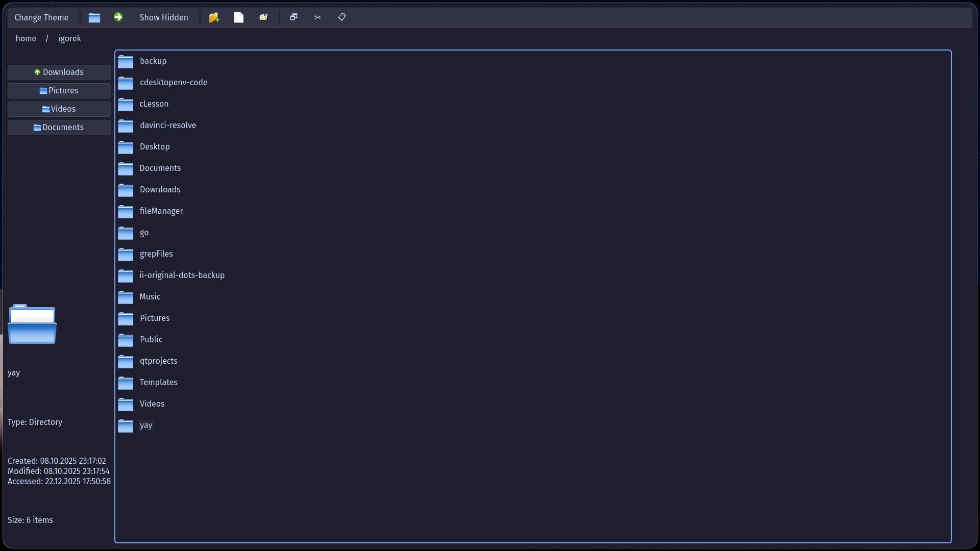Open the Videos sidebar shortcut
This screenshot has height=551, width=980.
pyautogui.click(x=59, y=109)
